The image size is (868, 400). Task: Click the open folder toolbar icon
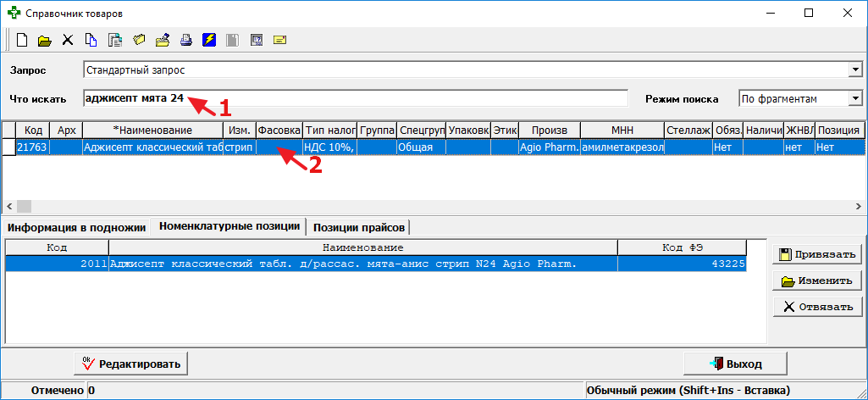pyautogui.click(x=45, y=40)
